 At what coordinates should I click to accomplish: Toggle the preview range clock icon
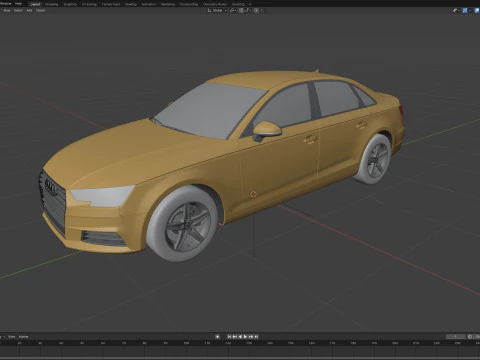(470, 337)
